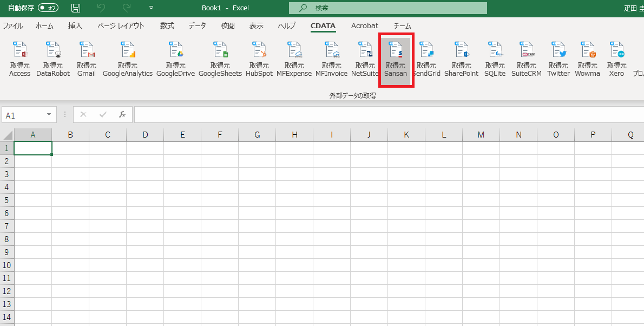Open the GoogleAnalytics data source
Screen dimensions: 644x326
[x=128, y=59]
